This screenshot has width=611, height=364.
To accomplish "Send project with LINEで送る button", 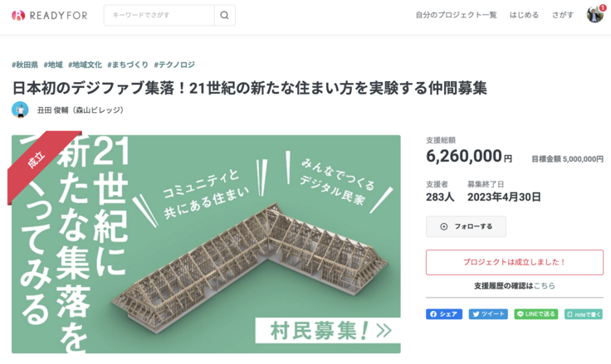I will 536,314.
